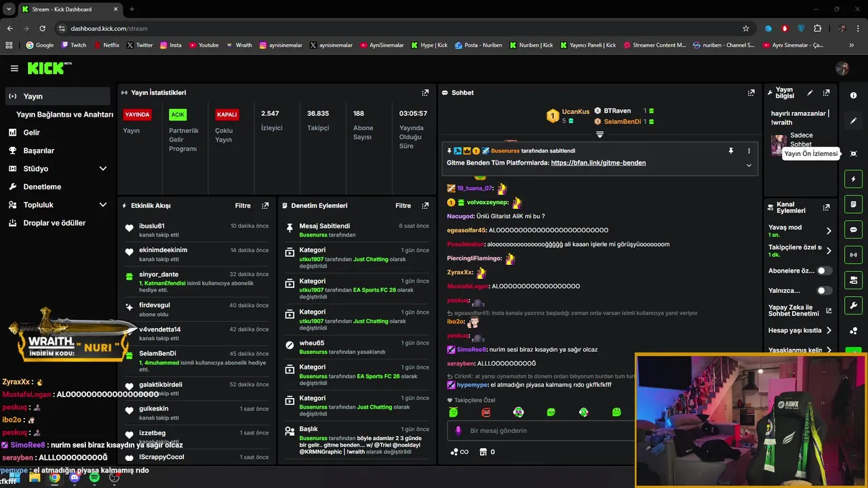Open user avatar at top right
Image resolution: width=868 pixels, height=488 pixels.
point(842,68)
